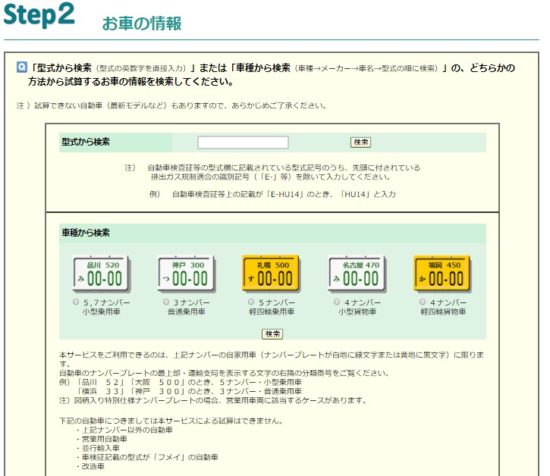Viewport: 550px width, 476px height.
Task: Click the 札幌 500 yellow license plate image
Action: (271, 274)
